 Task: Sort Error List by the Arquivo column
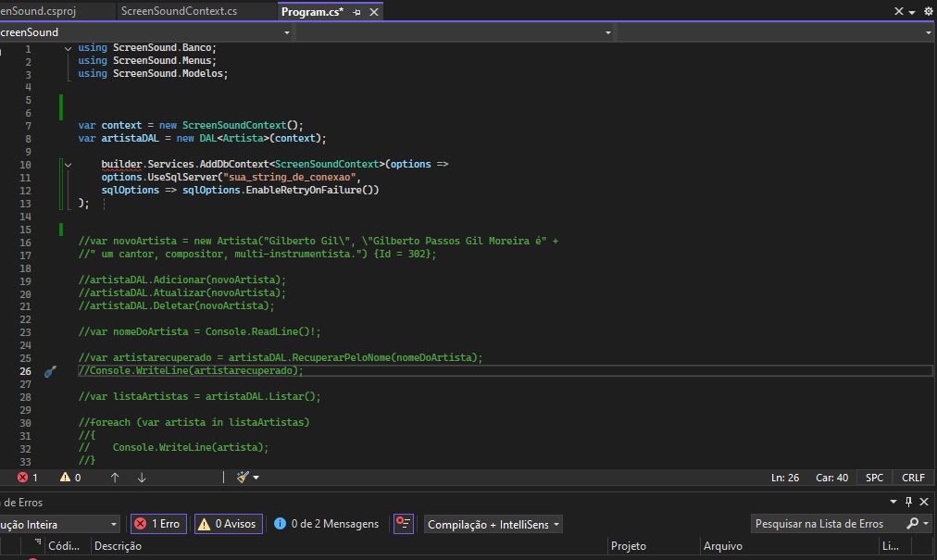722,546
